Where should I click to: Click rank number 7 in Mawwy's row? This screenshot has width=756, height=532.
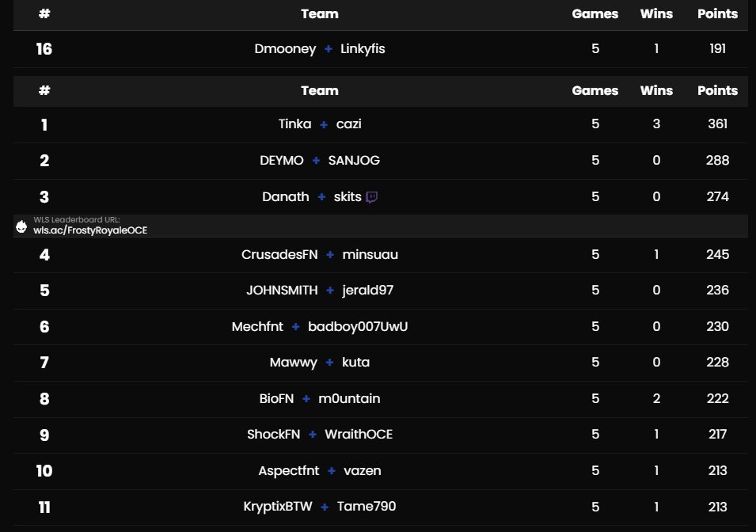(44, 363)
